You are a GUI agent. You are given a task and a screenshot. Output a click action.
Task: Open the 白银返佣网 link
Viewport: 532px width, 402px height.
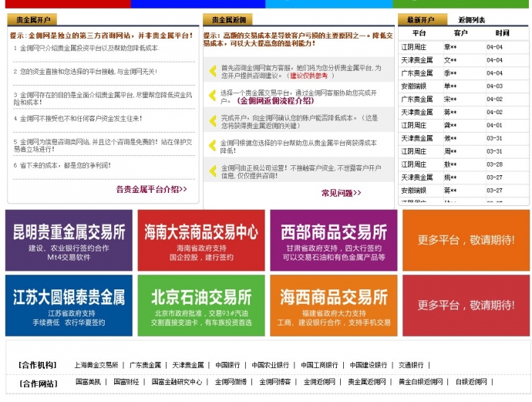(471, 382)
